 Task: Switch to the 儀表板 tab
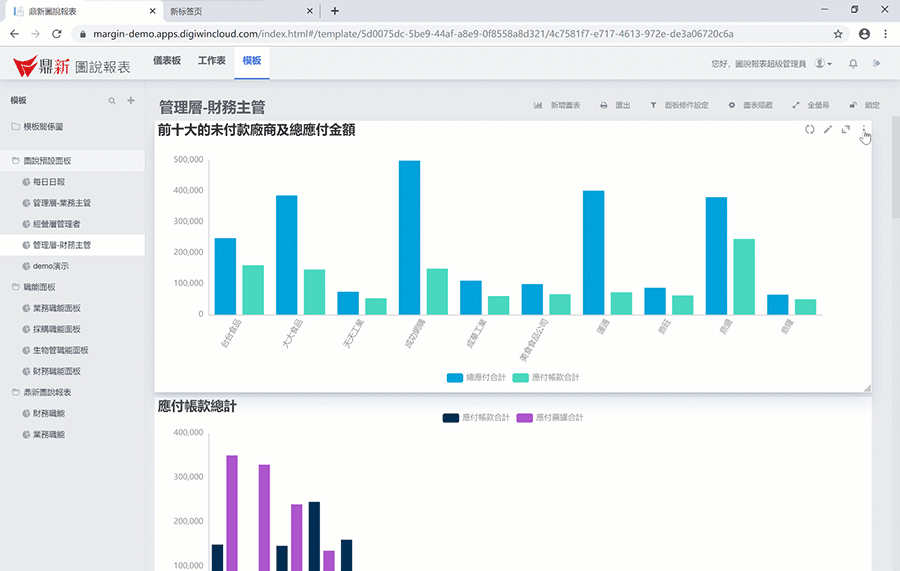pos(167,61)
